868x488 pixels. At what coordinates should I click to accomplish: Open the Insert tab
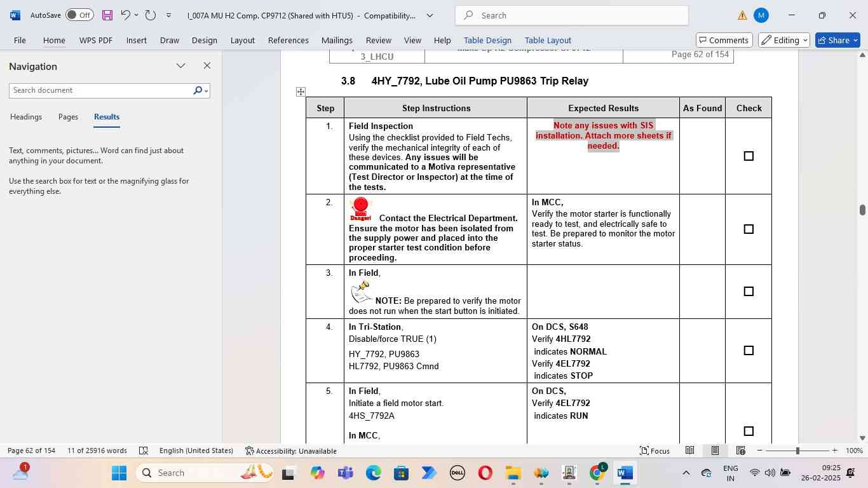point(137,40)
